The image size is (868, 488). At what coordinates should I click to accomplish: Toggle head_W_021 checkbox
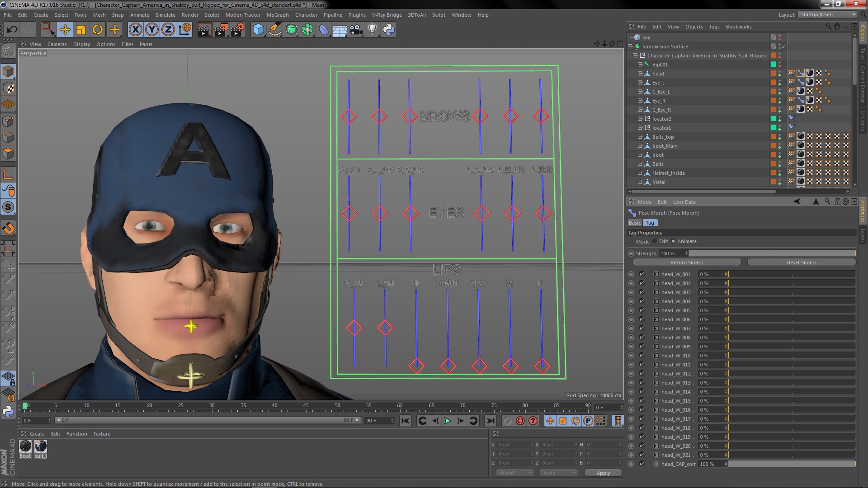tap(642, 455)
